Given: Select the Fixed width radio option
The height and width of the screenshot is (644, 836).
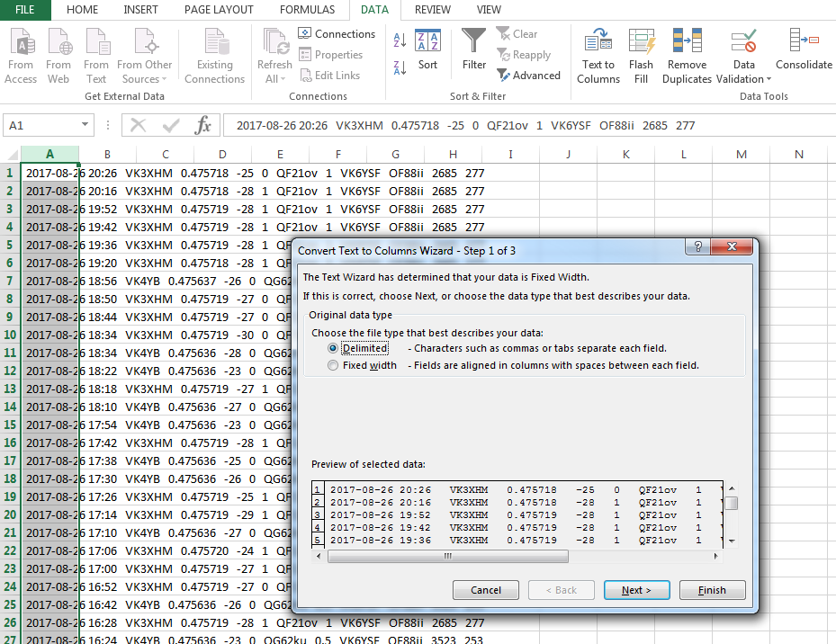Looking at the screenshot, I should click(334, 366).
